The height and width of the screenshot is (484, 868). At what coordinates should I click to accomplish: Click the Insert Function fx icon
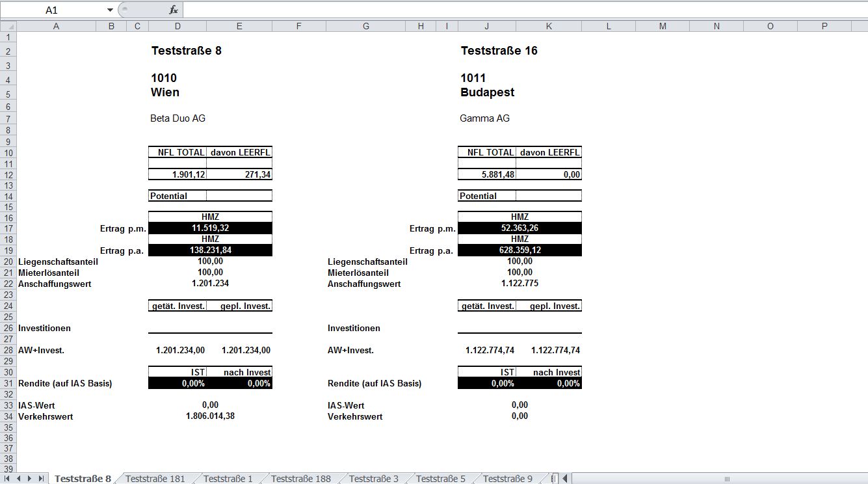click(173, 10)
